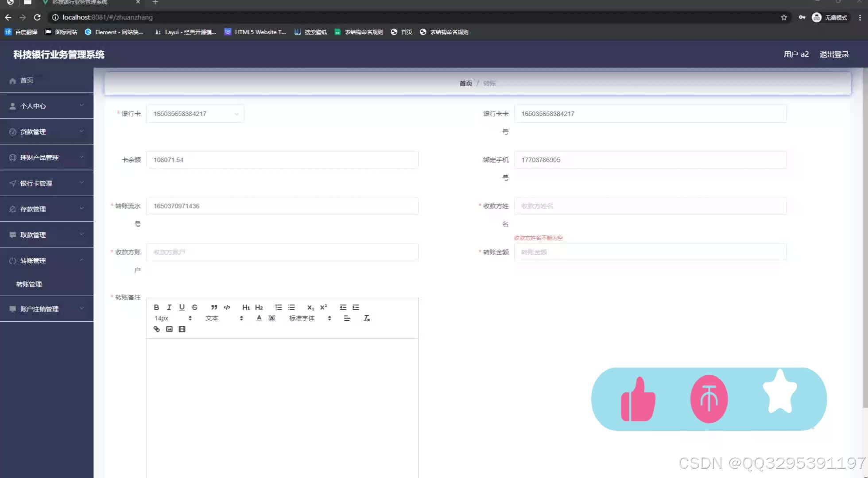Image resolution: width=868 pixels, height=478 pixels.
Task: Create an ordered list
Action: 279,307
